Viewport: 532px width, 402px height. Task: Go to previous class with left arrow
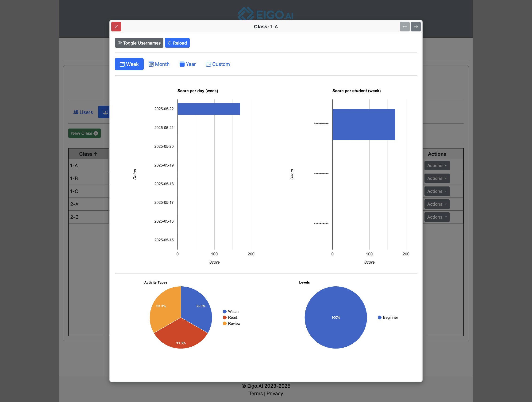point(405,27)
